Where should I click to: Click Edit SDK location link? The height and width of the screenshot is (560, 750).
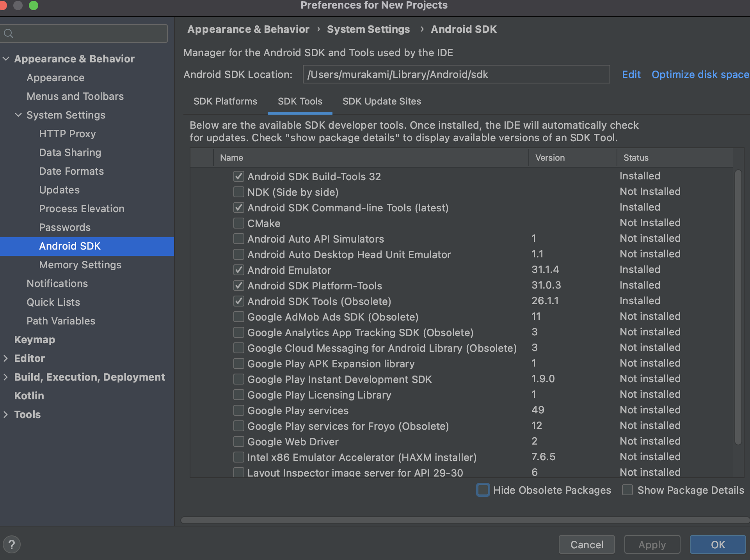tap(631, 74)
